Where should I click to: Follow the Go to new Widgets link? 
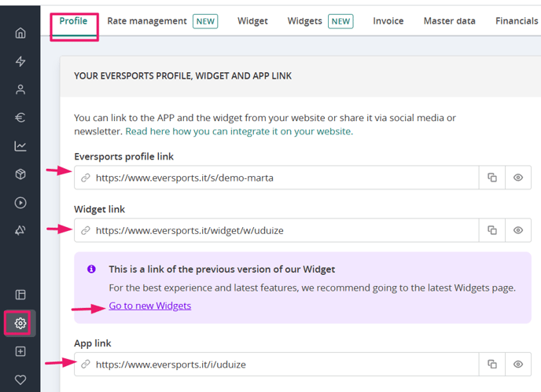[x=149, y=306]
